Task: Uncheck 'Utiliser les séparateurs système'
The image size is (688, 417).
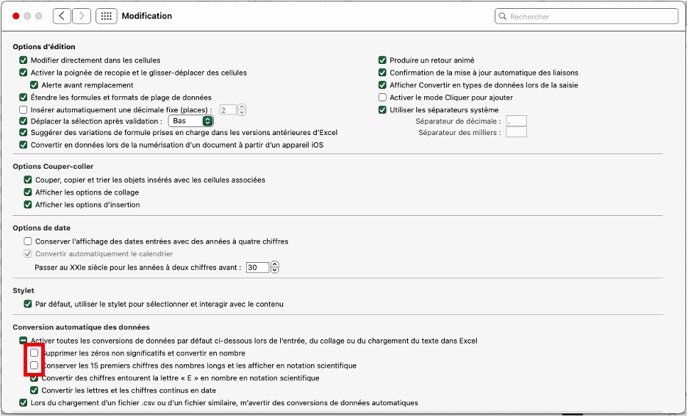Action: pyautogui.click(x=382, y=109)
